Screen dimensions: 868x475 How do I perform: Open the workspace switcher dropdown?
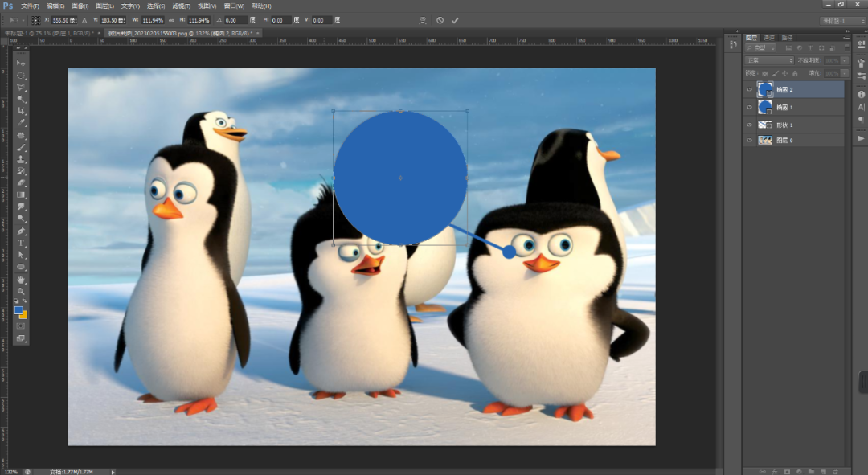tap(842, 20)
